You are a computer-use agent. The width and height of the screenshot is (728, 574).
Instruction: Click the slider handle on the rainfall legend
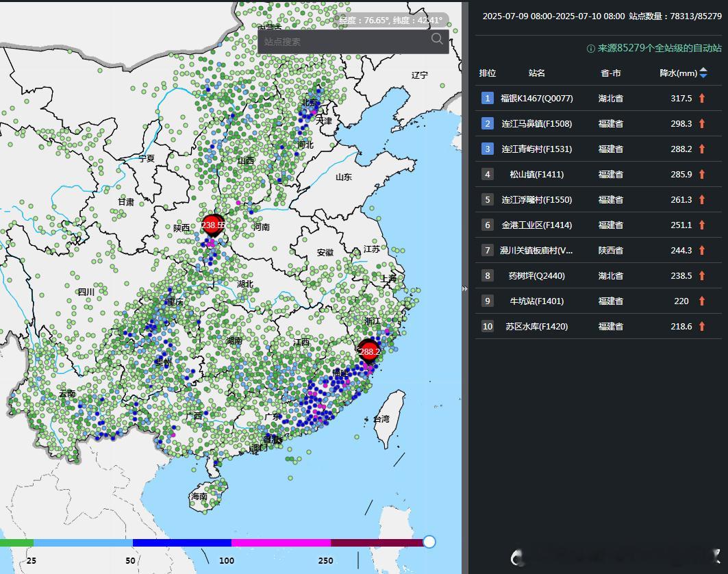click(x=429, y=542)
